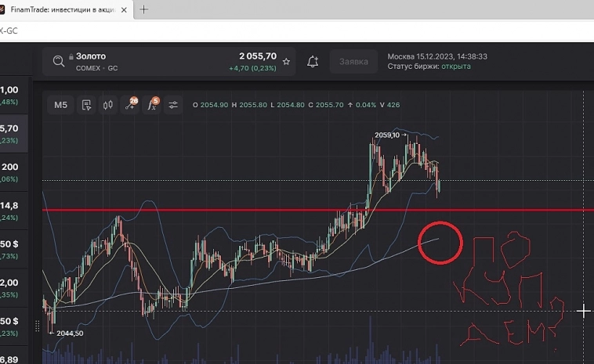Select the watchlist row showing 14,8
The height and width of the screenshot is (364, 594).
point(13,211)
